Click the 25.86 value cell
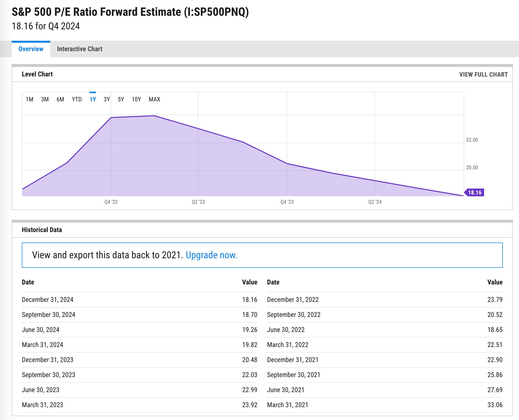 (x=495, y=375)
